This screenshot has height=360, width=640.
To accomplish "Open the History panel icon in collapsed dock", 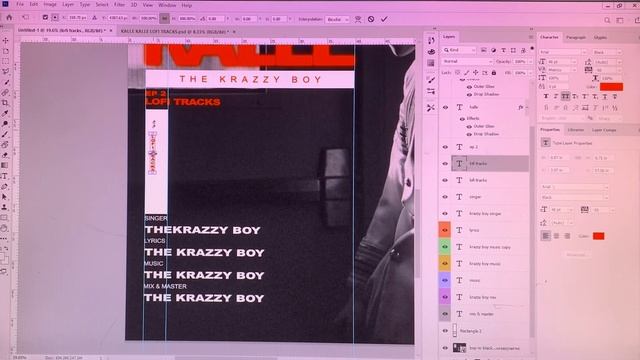I will [x=431, y=40].
